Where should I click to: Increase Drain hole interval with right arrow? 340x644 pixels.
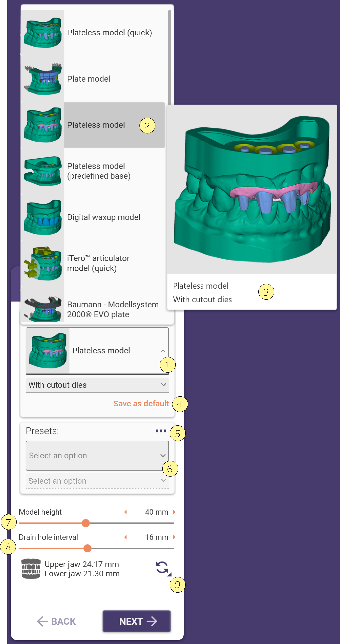(174, 537)
